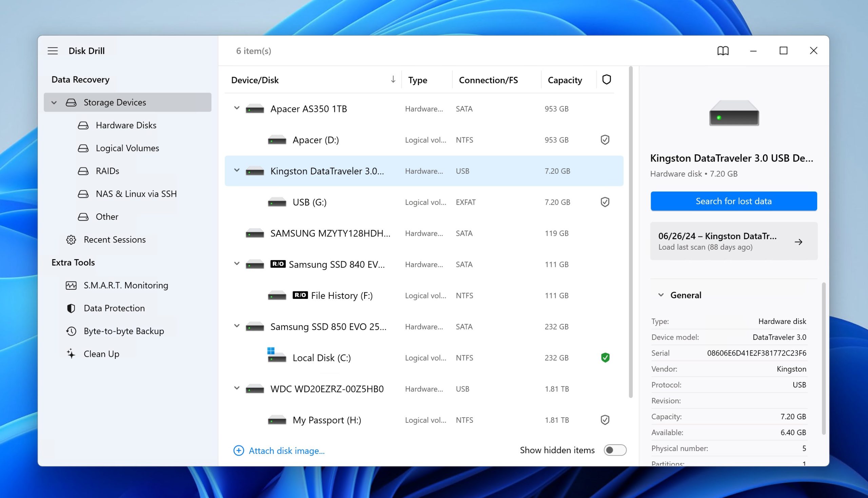The width and height of the screenshot is (868, 498).
Task: Click the sort arrow in the Device/Disk header
Action: pyautogui.click(x=393, y=79)
